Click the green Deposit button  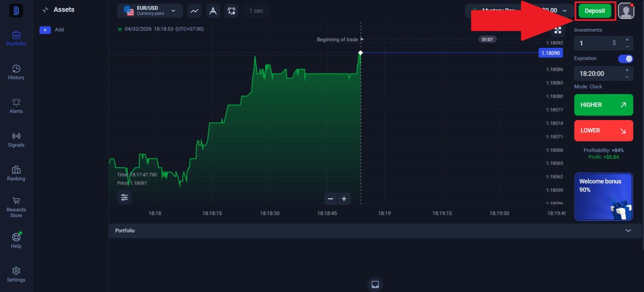pyautogui.click(x=594, y=11)
